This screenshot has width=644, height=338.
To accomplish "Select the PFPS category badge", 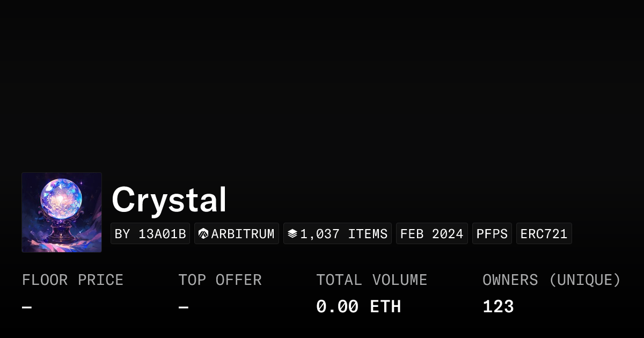I will [492, 234].
